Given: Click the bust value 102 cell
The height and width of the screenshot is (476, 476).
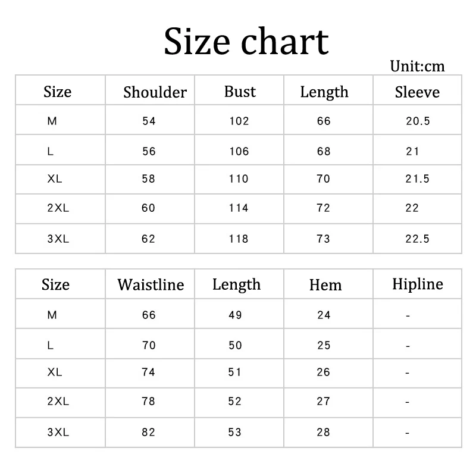Looking at the screenshot, I should 239,121.
